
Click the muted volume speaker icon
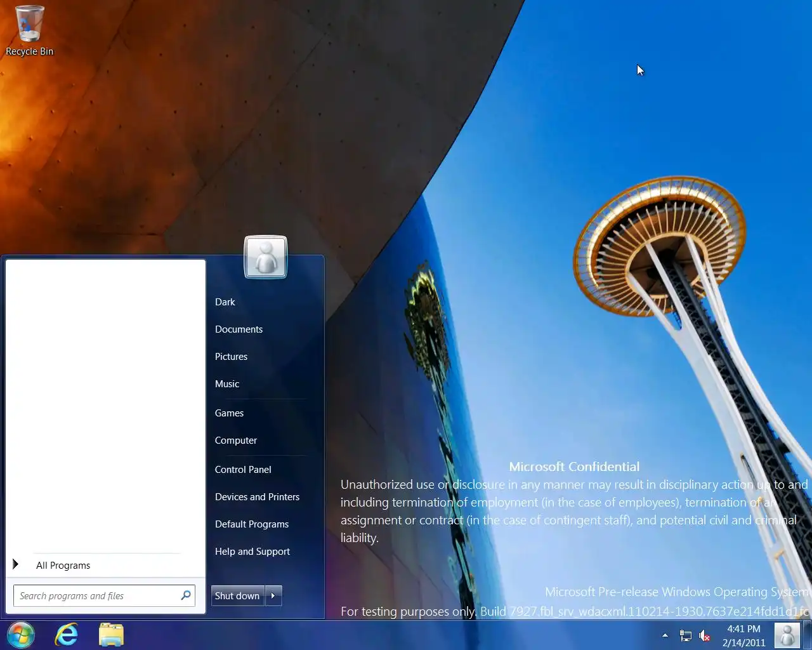[x=704, y=635]
